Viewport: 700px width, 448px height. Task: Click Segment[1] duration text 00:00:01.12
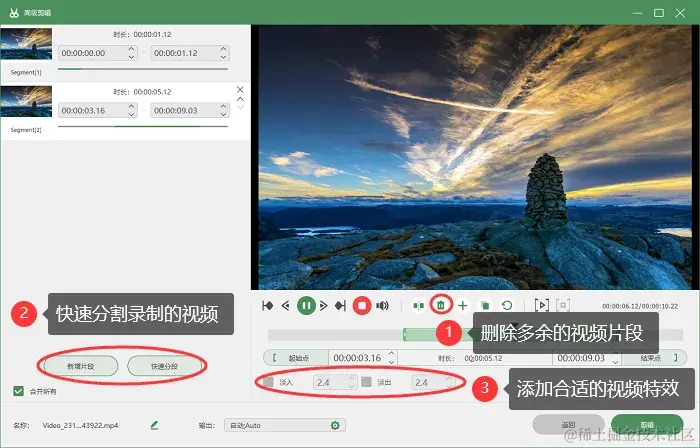(152, 34)
